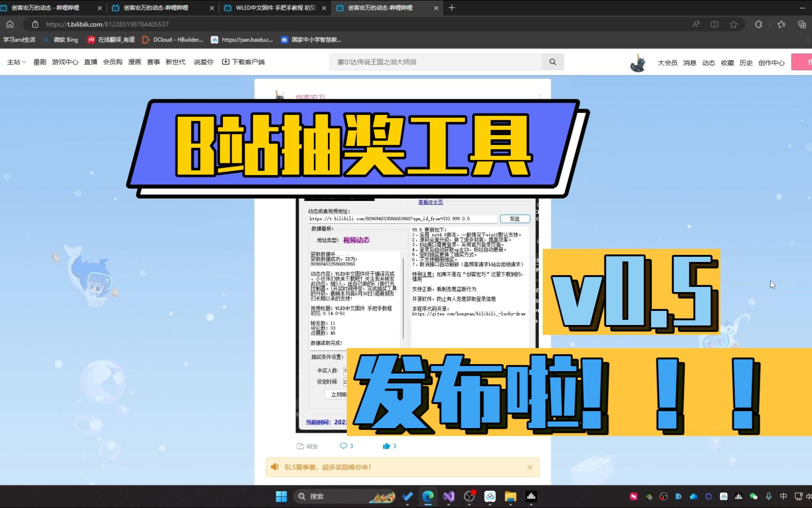
Task: Open the Favorites list icon
Action: (781, 24)
